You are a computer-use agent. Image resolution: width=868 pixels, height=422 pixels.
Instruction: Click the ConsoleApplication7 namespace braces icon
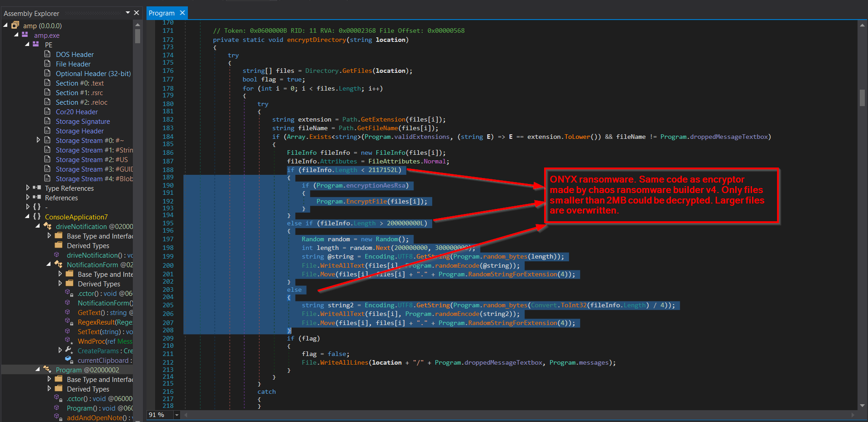pyautogui.click(x=37, y=216)
